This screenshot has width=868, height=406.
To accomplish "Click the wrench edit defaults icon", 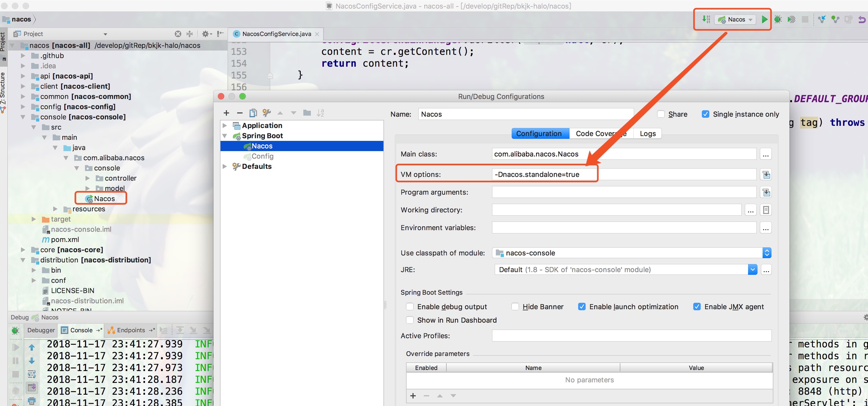I will tap(266, 113).
